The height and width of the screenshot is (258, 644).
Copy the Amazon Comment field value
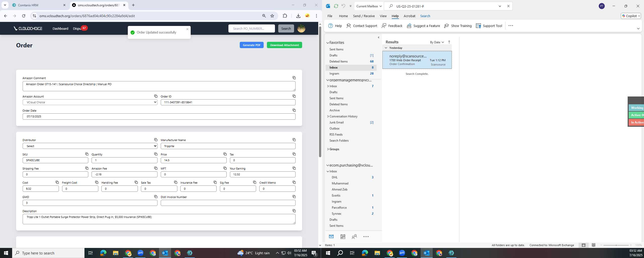pos(294,78)
